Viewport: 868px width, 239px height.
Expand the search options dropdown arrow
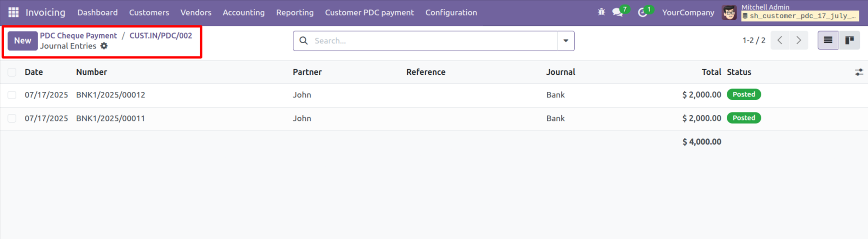point(566,41)
